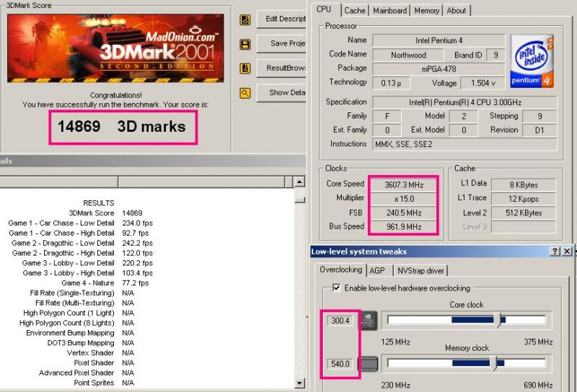This screenshot has width=577, height=392.
Task: Click the Level 2 value 512 KBytes
Action: pyautogui.click(x=524, y=213)
